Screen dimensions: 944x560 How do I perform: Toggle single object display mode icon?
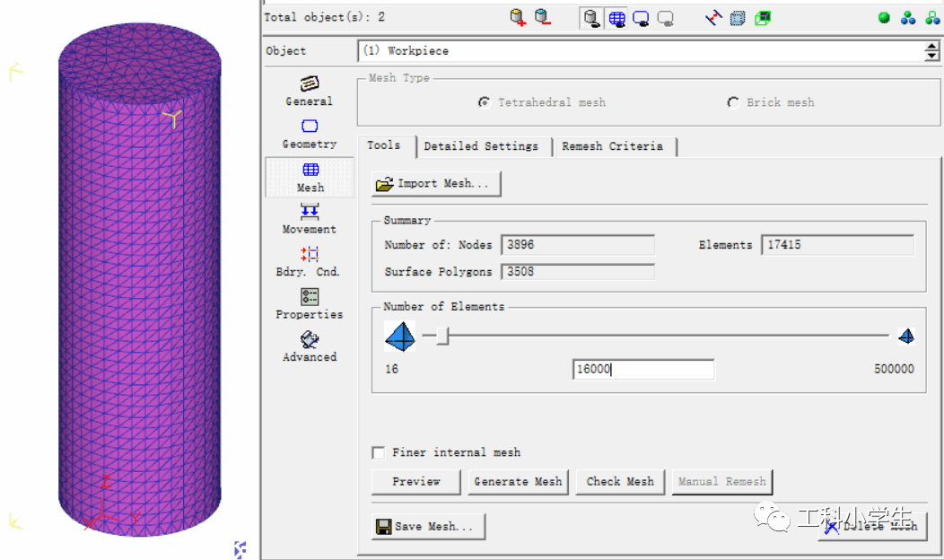591,18
